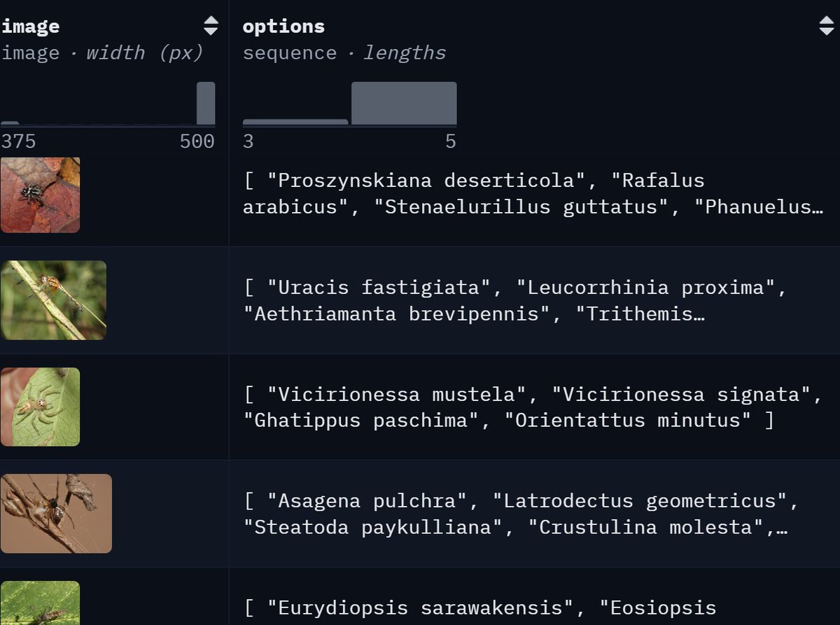Select the tall options lengths histogram bar

coord(404,104)
